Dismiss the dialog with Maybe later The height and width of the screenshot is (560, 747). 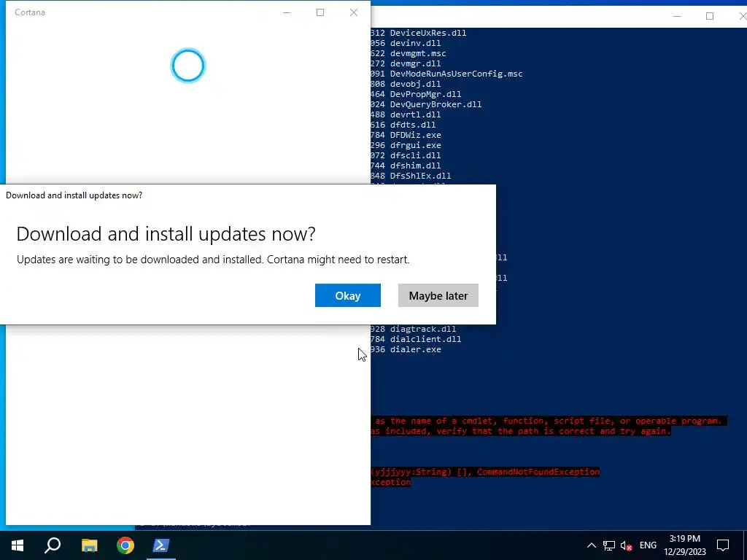pyautogui.click(x=438, y=295)
